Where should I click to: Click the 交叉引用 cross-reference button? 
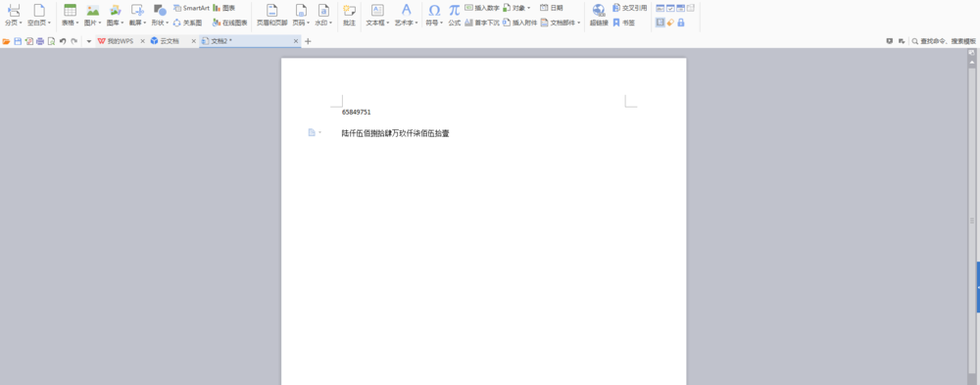click(629, 8)
